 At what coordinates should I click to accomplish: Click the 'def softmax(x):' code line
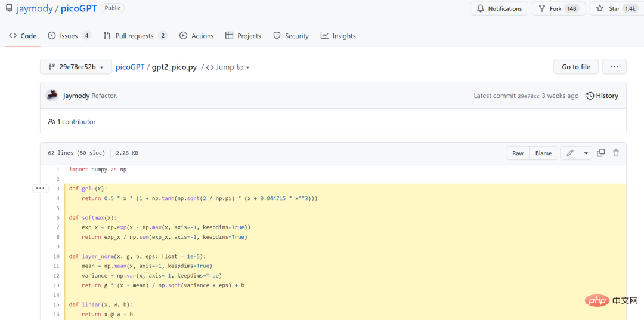(x=93, y=217)
